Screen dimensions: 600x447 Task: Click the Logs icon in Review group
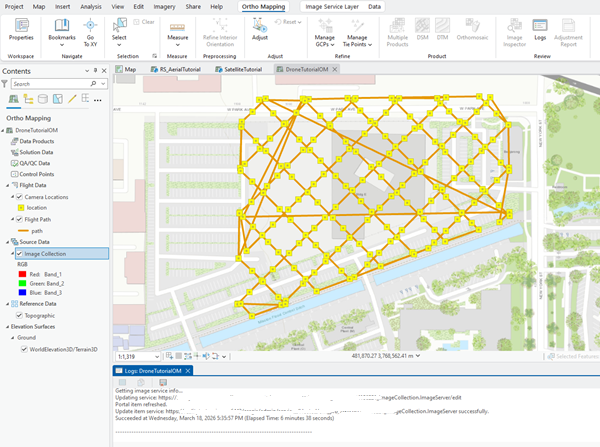point(540,26)
